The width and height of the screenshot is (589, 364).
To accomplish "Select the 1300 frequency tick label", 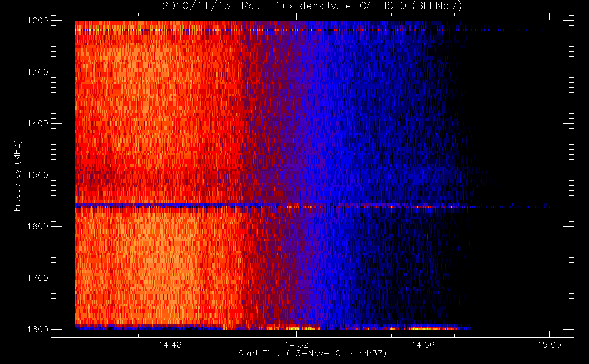I will [38, 72].
